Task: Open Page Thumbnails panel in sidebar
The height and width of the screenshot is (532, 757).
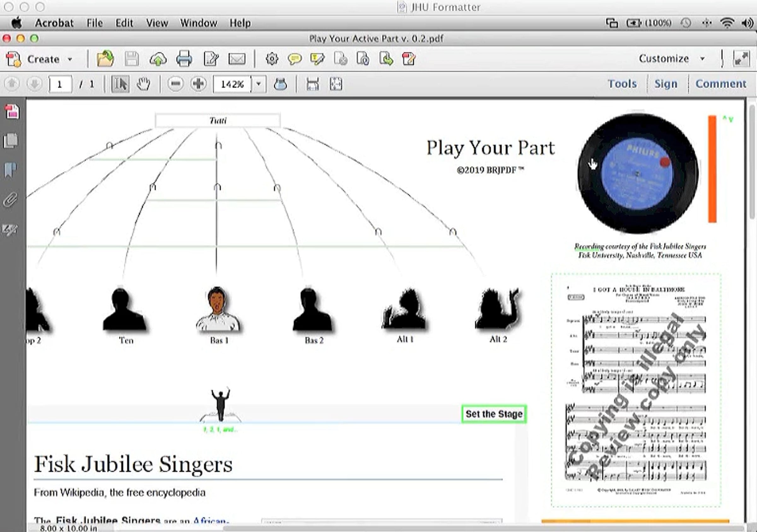Action: [x=10, y=141]
